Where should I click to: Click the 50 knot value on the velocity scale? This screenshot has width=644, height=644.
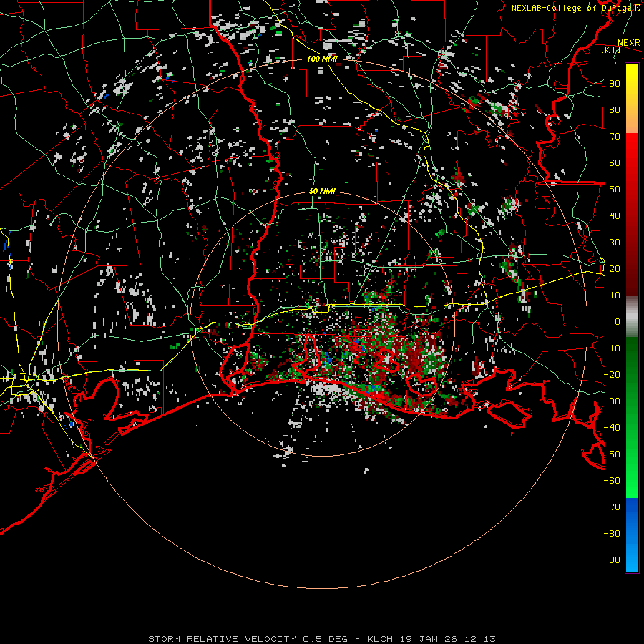[x=615, y=190]
